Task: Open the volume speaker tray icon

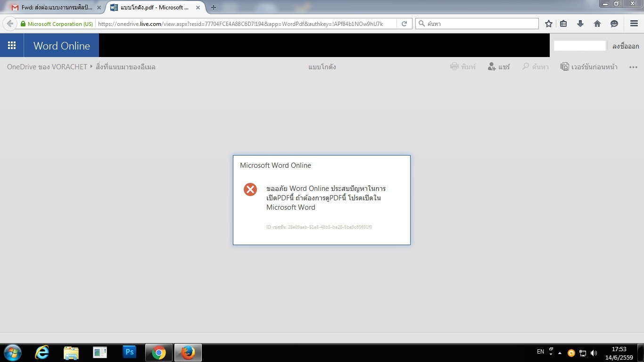Action: (x=594, y=353)
